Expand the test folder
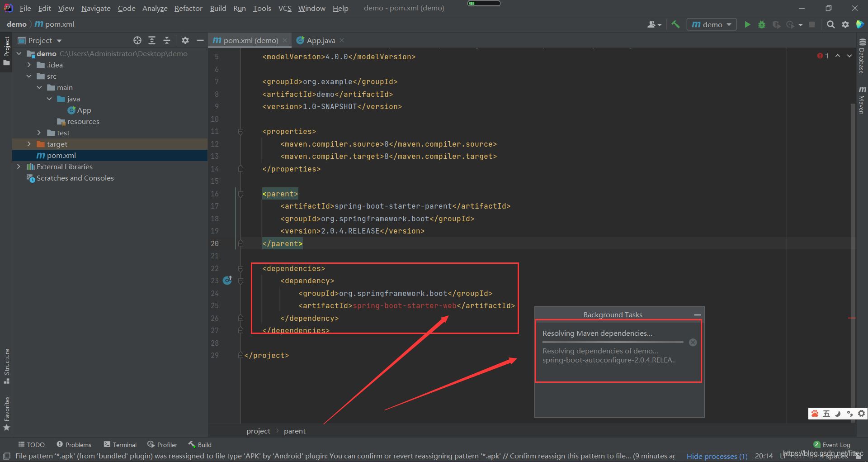868x462 pixels. pos(39,133)
